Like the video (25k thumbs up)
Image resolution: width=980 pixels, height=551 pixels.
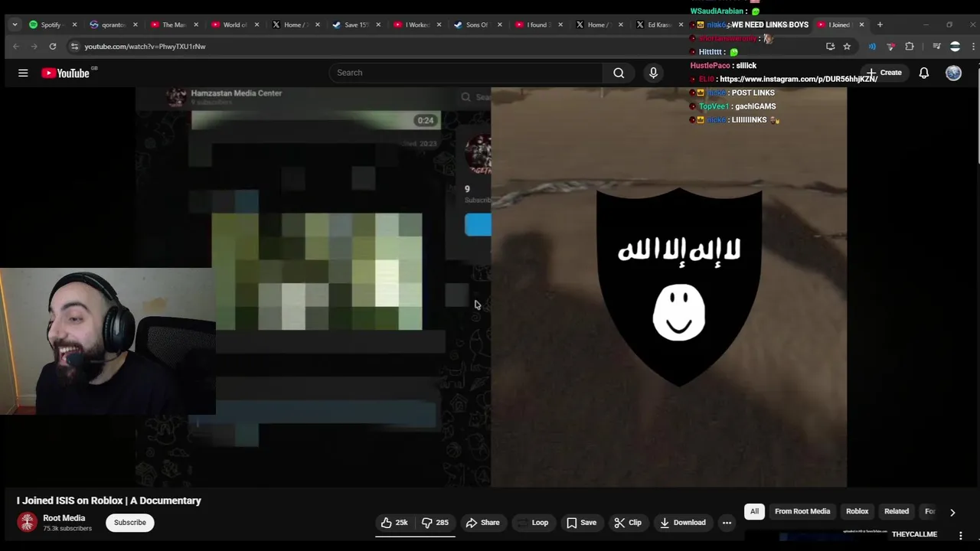tap(395, 523)
